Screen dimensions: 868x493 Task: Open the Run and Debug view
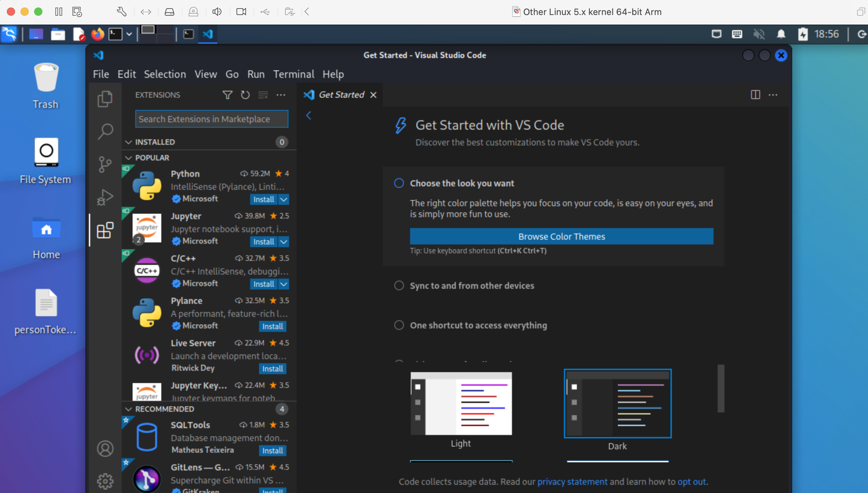point(105,197)
